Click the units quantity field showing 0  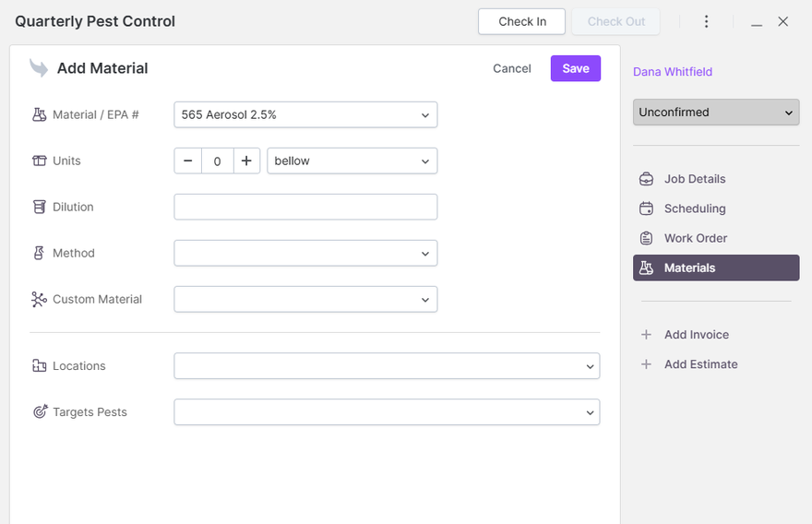(218, 161)
